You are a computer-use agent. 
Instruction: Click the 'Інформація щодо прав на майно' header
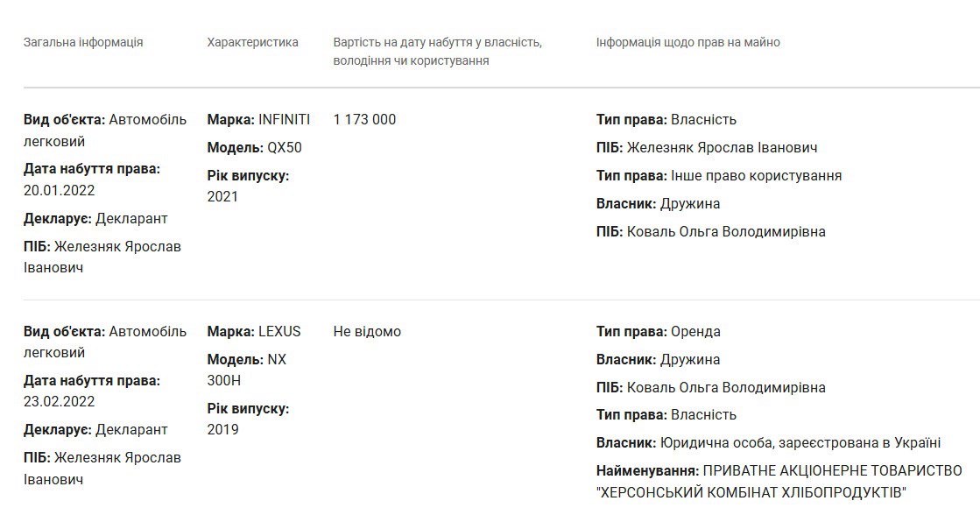(687, 42)
